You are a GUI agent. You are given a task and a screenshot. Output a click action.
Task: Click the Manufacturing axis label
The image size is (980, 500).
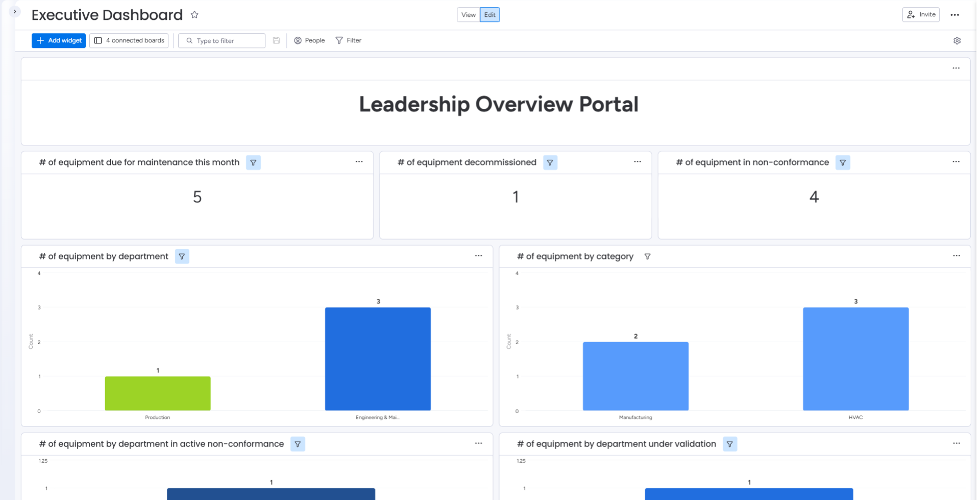point(635,417)
